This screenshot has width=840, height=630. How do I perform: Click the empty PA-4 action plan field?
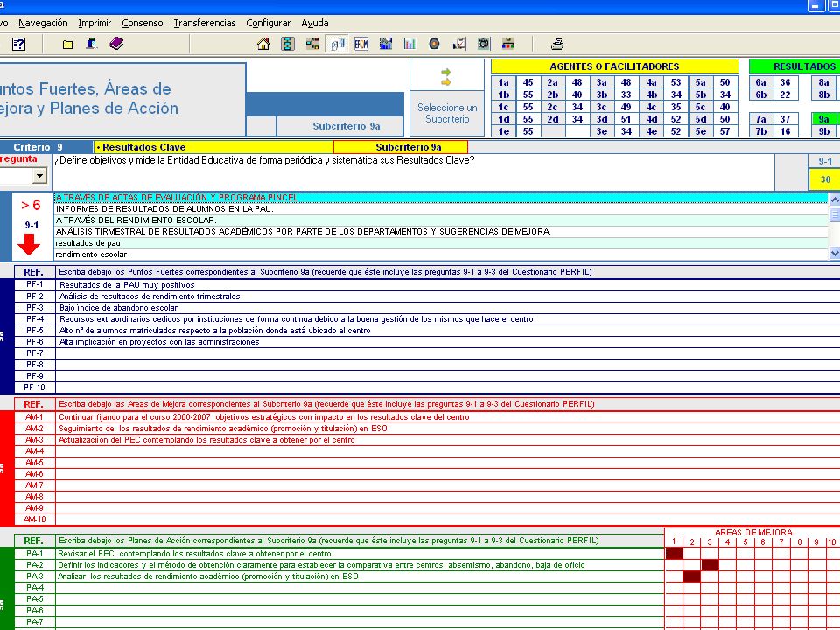[360, 588]
